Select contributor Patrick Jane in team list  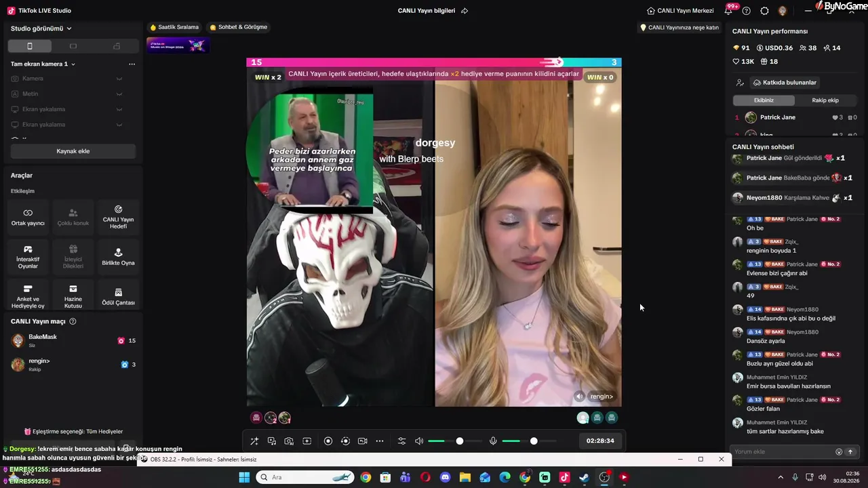(x=794, y=117)
